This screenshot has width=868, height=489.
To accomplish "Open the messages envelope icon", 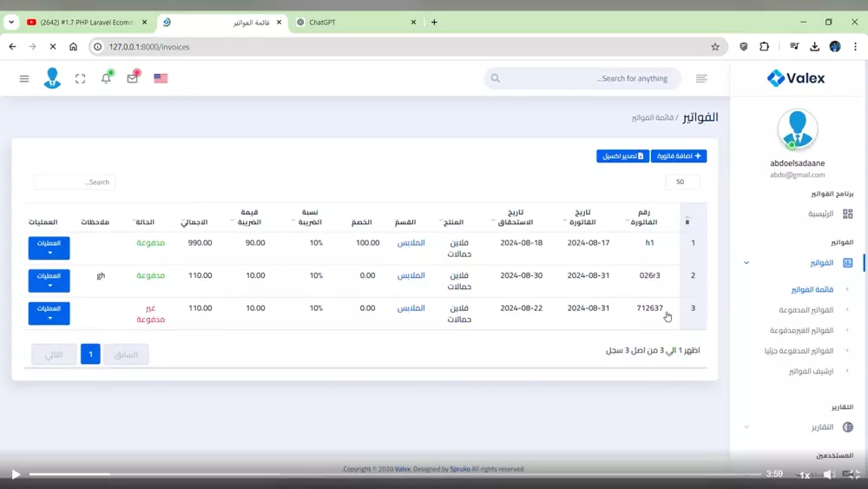I will 133,77.
